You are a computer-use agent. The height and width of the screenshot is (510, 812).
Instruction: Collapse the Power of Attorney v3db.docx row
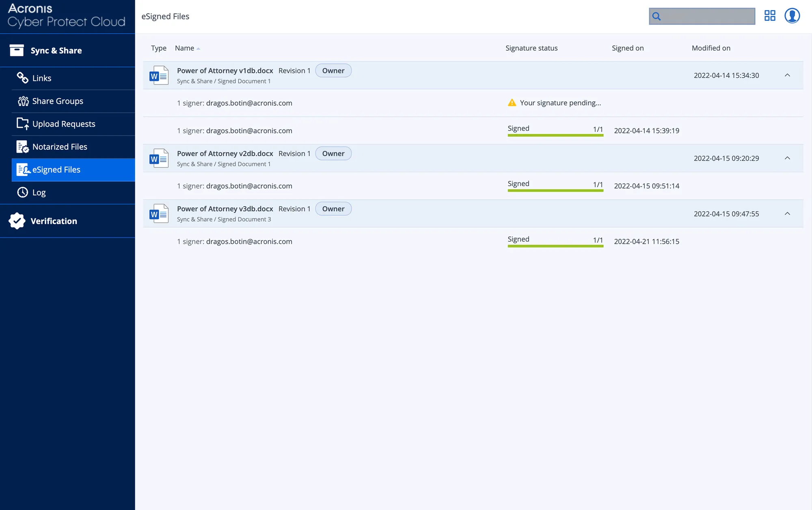pos(788,213)
